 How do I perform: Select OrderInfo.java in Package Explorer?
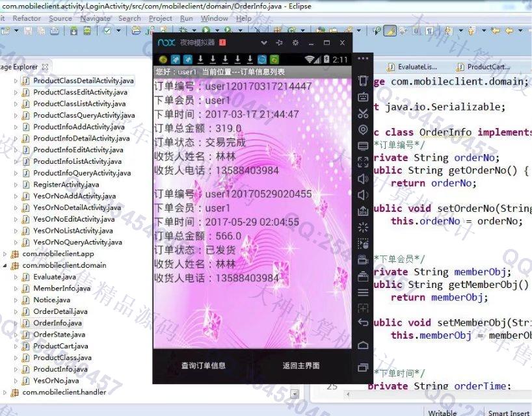tap(57, 323)
